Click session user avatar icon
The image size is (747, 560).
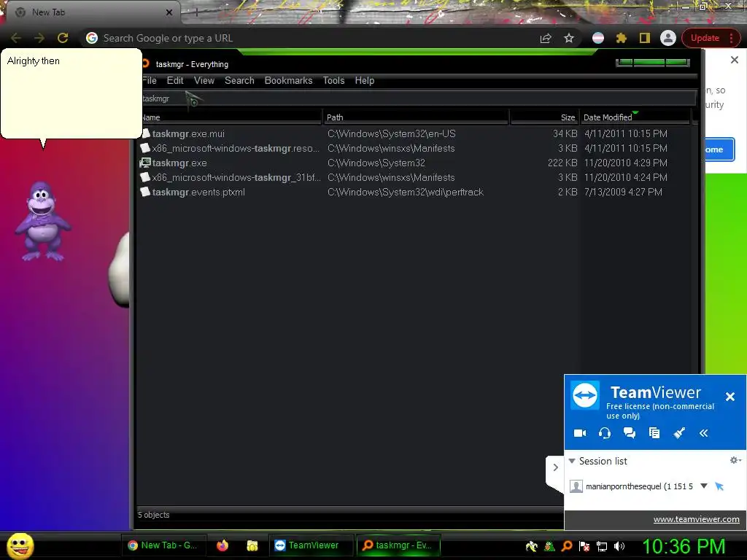[x=576, y=486]
